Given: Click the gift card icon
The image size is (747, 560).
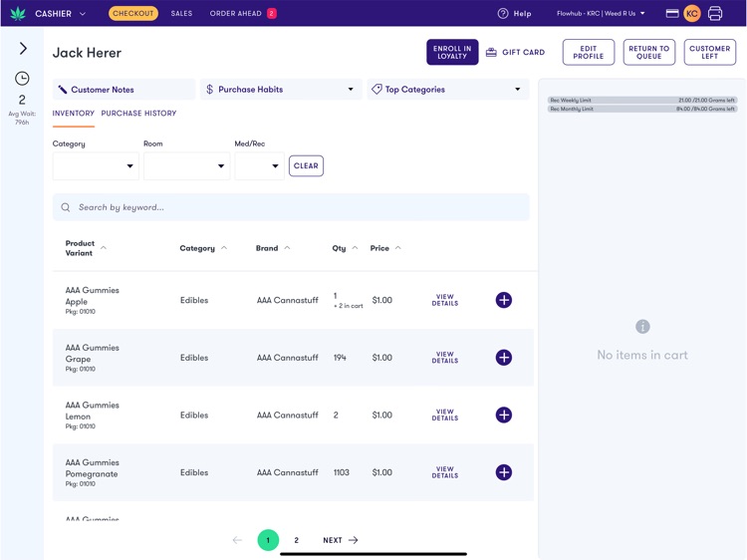Looking at the screenshot, I should [491, 53].
